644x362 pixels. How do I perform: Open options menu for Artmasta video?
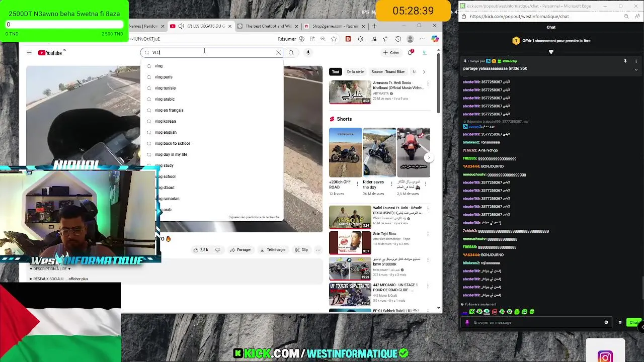point(428,84)
